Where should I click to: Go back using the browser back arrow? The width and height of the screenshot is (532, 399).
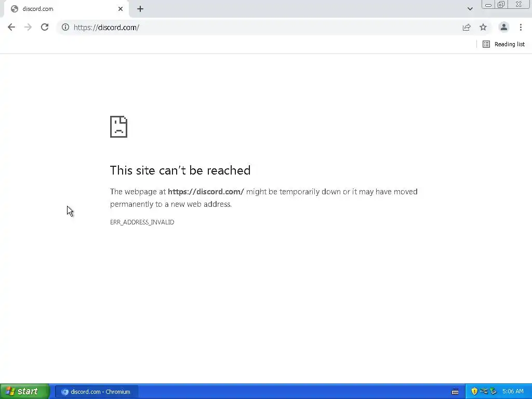11,27
